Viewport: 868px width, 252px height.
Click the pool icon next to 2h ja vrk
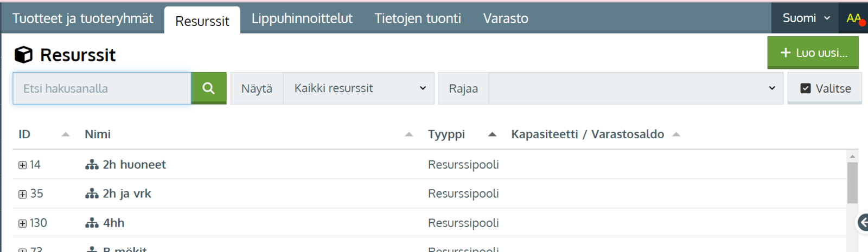[92, 194]
